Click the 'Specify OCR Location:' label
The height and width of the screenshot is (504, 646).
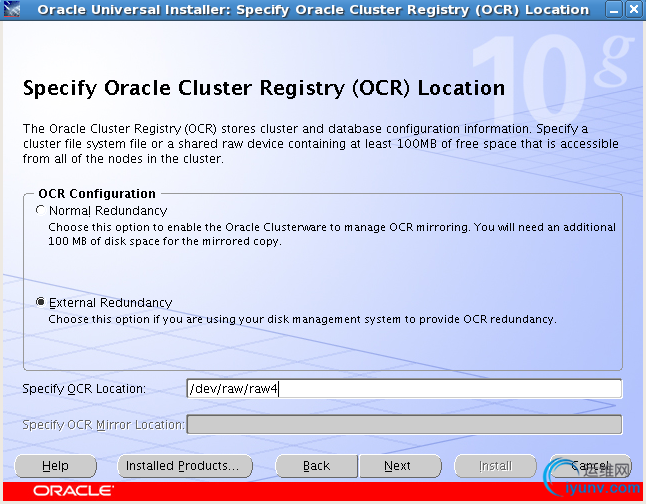[x=84, y=389]
